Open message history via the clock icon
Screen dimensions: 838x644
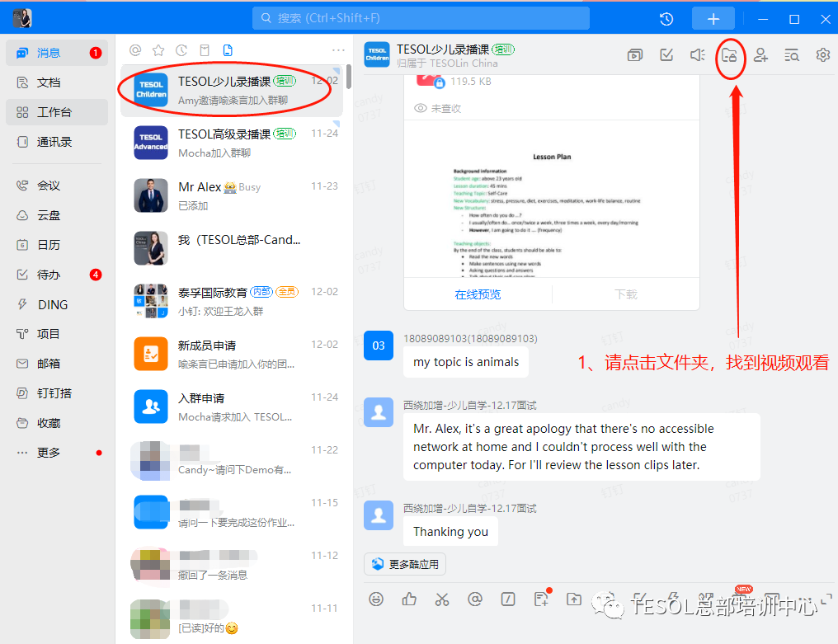click(667, 17)
